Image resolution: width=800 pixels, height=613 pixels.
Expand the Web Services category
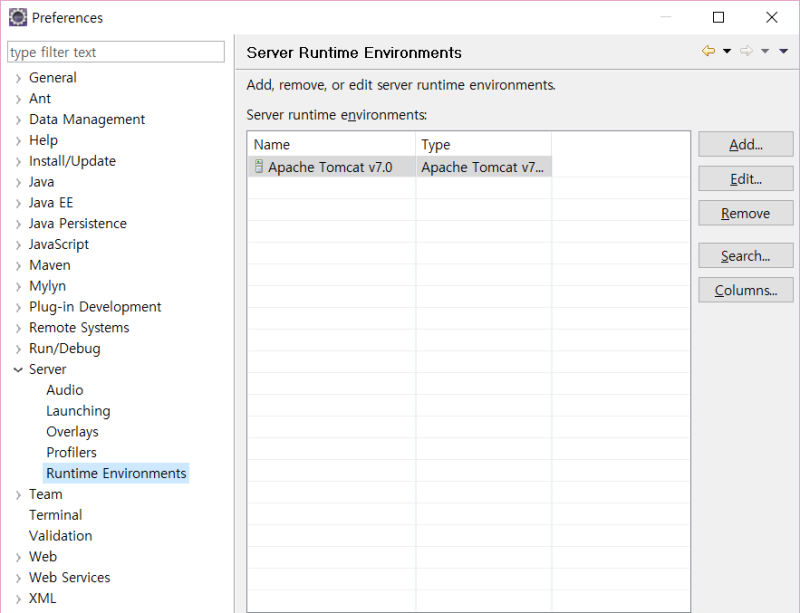click(x=18, y=578)
